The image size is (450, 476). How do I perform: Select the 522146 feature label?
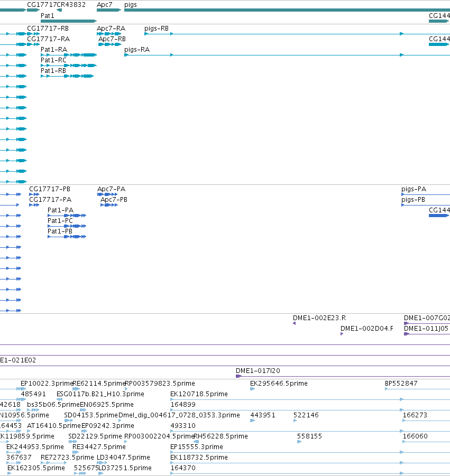(x=306, y=415)
